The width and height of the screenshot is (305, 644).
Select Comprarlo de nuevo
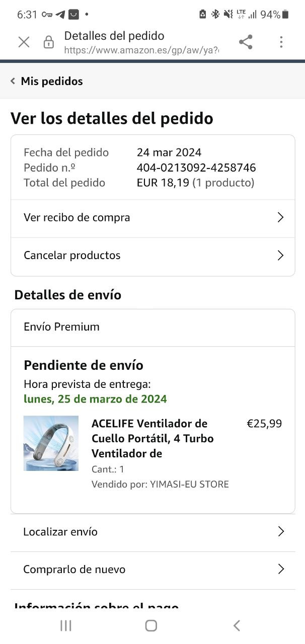coord(74,570)
